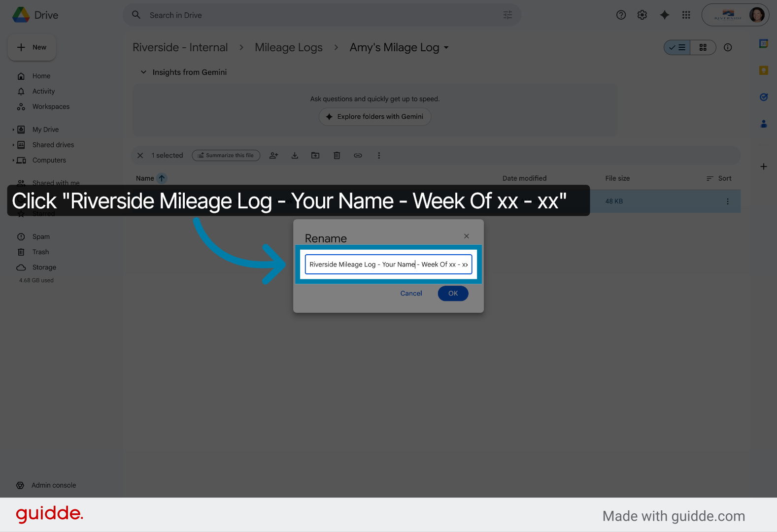Open the Gemini sparkle panel
This screenshot has width=777, height=532.
664,15
